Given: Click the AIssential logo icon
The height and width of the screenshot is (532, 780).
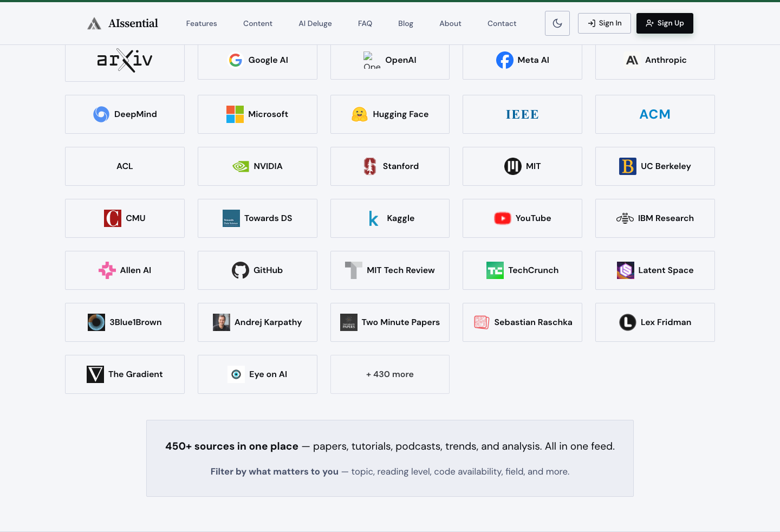Looking at the screenshot, I should pyautogui.click(x=94, y=23).
